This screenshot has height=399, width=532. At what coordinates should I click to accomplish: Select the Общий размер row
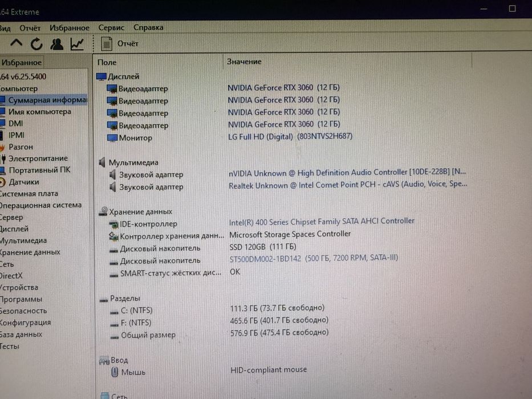tap(220, 334)
